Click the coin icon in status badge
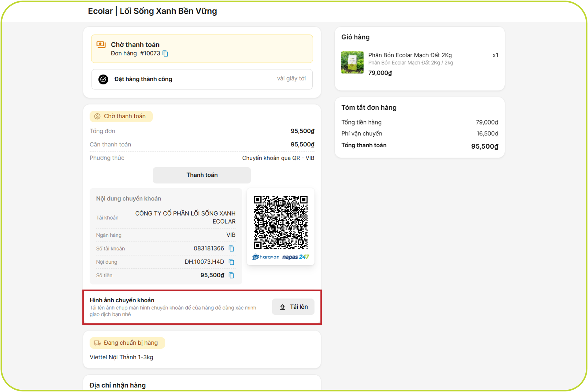 coord(97,116)
